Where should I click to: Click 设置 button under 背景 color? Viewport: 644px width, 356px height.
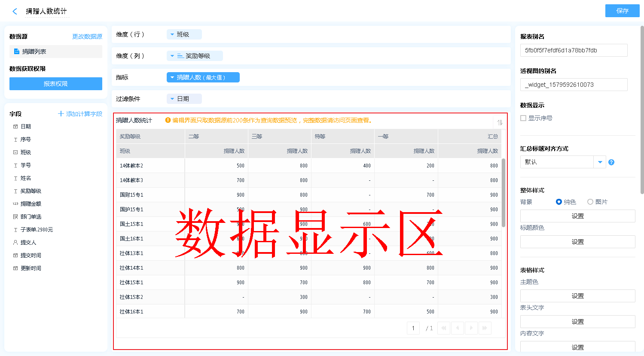click(x=577, y=216)
